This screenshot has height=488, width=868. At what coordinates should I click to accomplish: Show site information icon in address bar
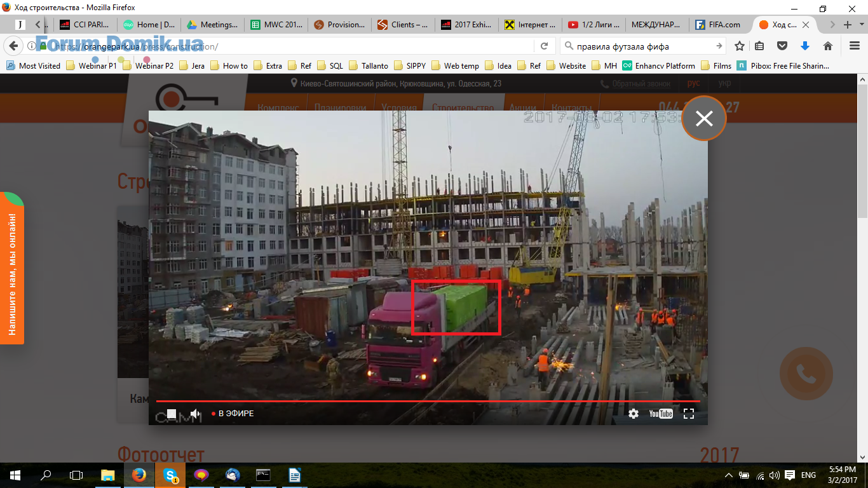coord(32,46)
